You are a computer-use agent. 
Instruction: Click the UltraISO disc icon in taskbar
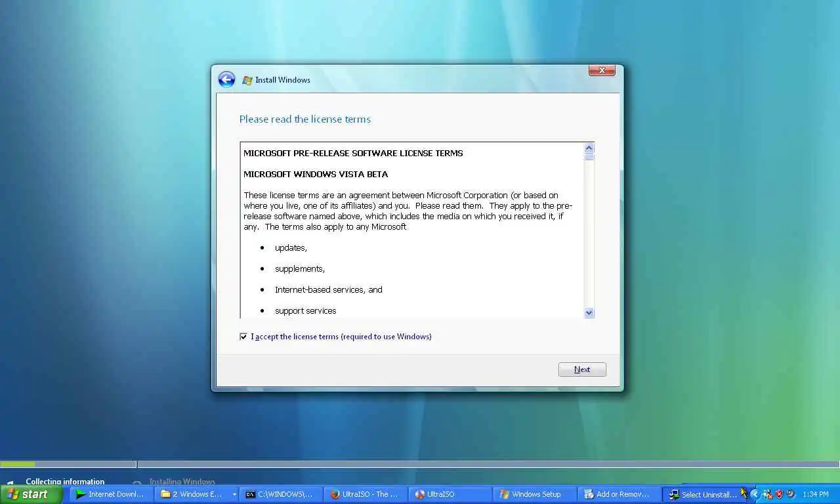419,494
